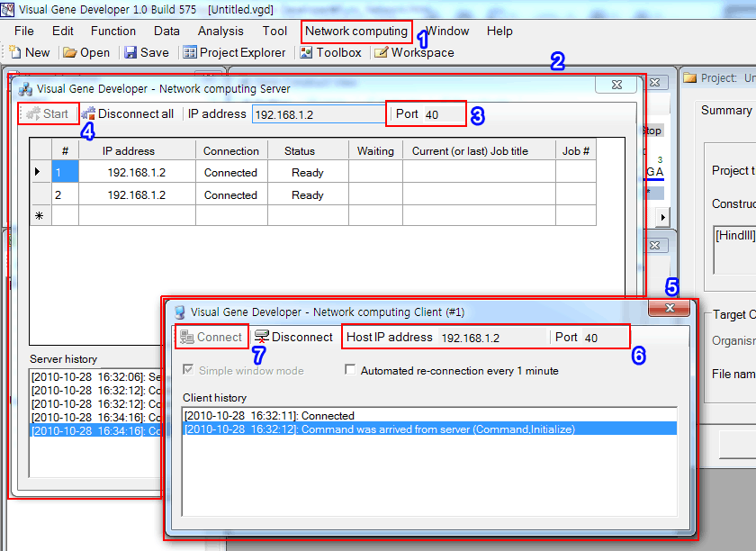The height and width of the screenshot is (551, 756).
Task: Open the Data menu
Action: click(x=166, y=31)
